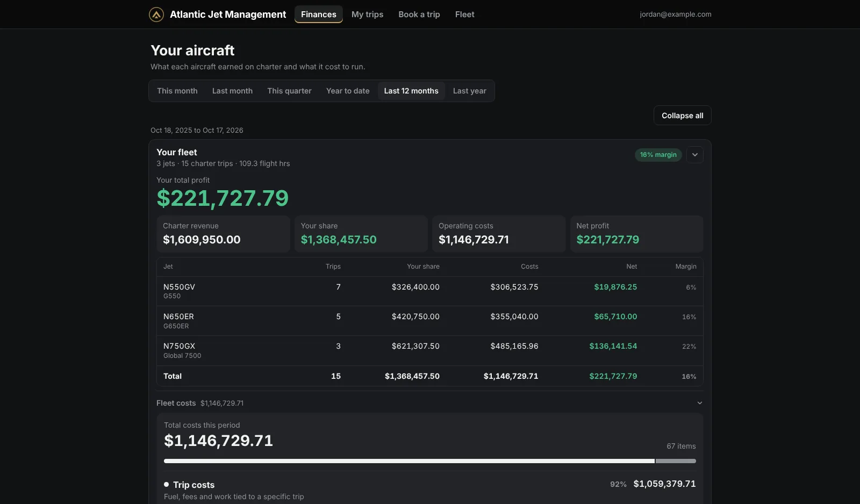The image size is (860, 504).
Task: Click the Trip costs heading
Action: 194,485
